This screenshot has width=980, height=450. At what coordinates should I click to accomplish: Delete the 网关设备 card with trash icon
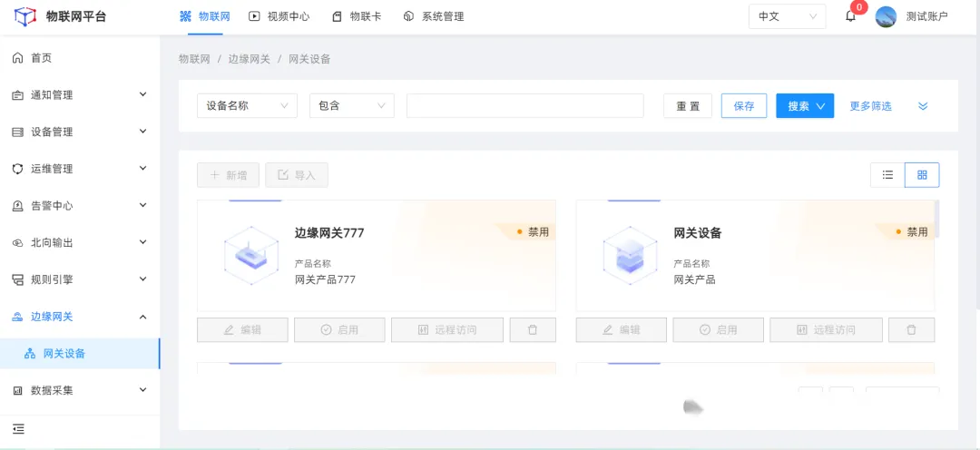point(911,330)
